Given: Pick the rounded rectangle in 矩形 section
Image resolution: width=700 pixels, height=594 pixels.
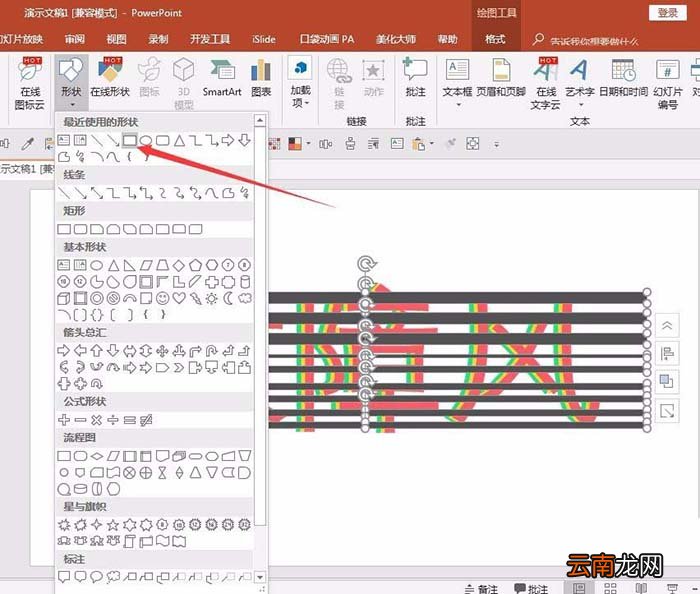Looking at the screenshot, I should [x=80, y=229].
